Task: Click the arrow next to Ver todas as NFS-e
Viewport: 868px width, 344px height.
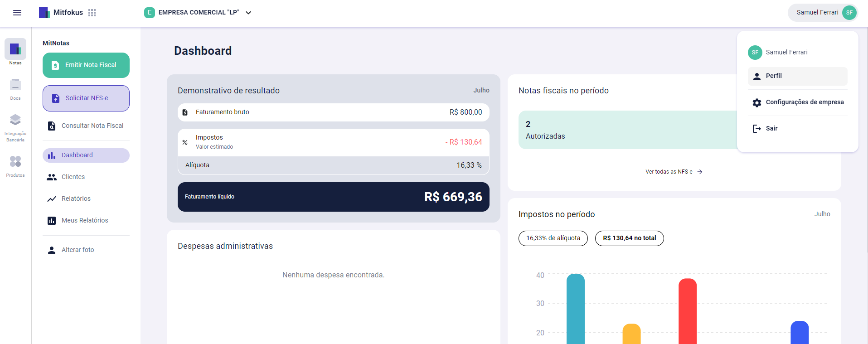Action: 700,172
